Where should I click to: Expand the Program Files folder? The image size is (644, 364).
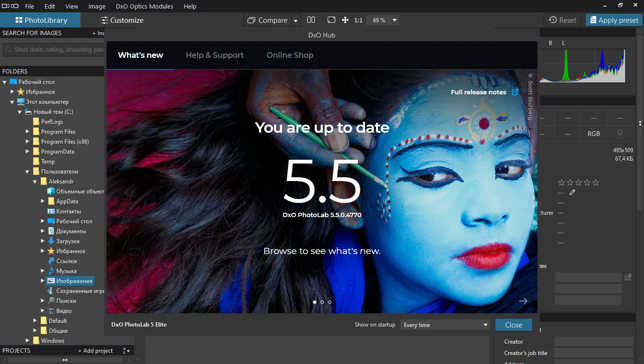click(x=27, y=132)
